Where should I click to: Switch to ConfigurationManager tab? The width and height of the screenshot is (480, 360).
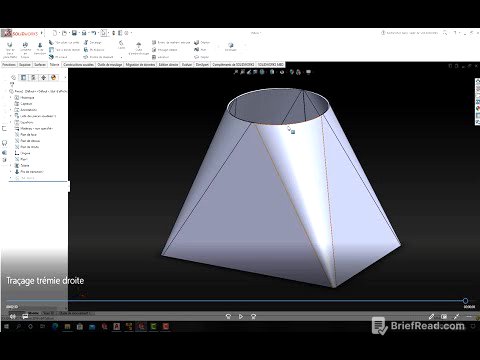[x=33, y=78]
